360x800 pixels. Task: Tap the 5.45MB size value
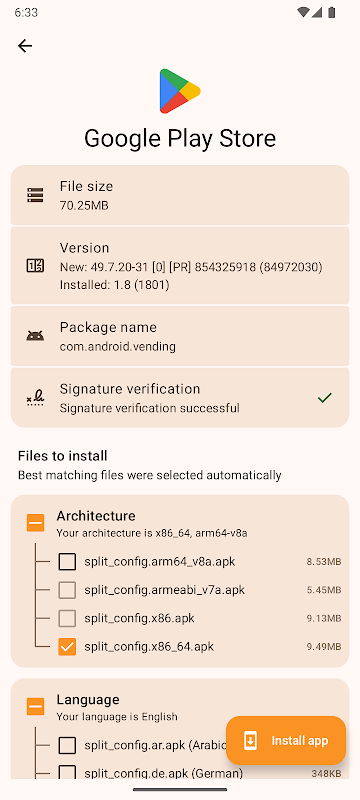click(x=324, y=590)
